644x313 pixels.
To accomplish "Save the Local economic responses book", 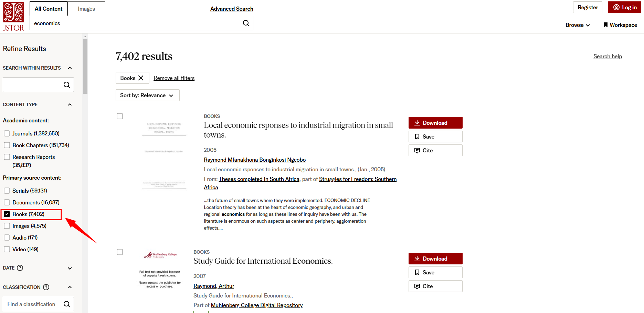I will click(435, 137).
